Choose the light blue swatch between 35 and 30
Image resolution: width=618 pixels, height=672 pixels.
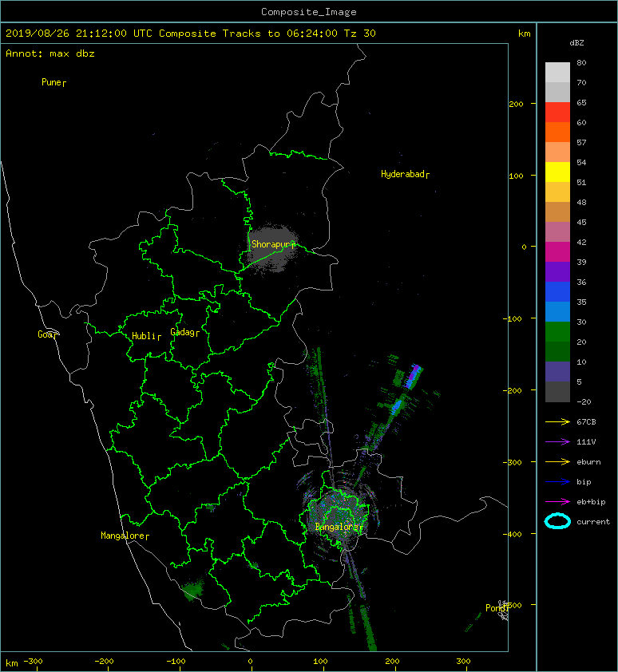click(557, 311)
